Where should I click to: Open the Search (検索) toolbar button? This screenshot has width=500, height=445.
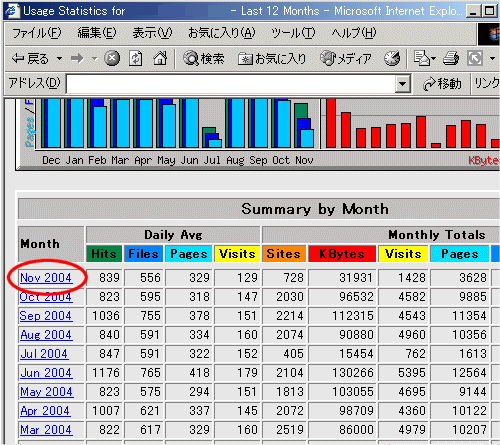click(204, 59)
